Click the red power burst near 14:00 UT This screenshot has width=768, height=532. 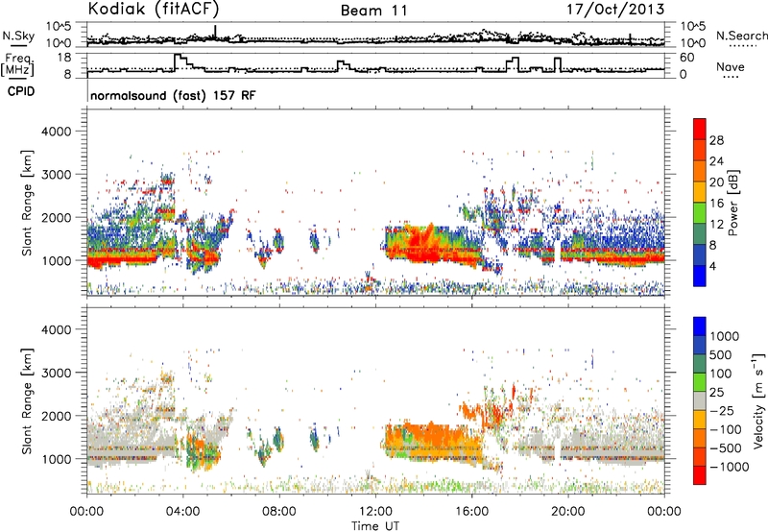point(422,245)
